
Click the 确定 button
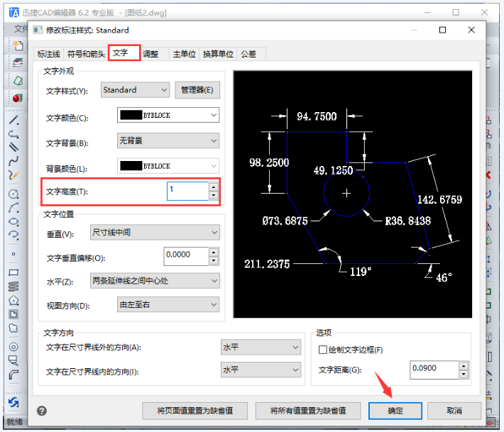[x=395, y=411]
